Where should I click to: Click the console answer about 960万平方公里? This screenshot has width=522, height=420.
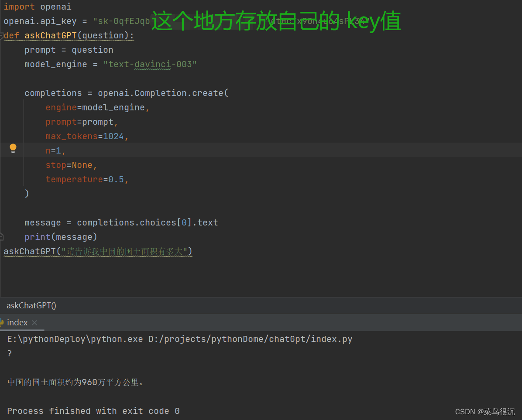click(x=76, y=382)
